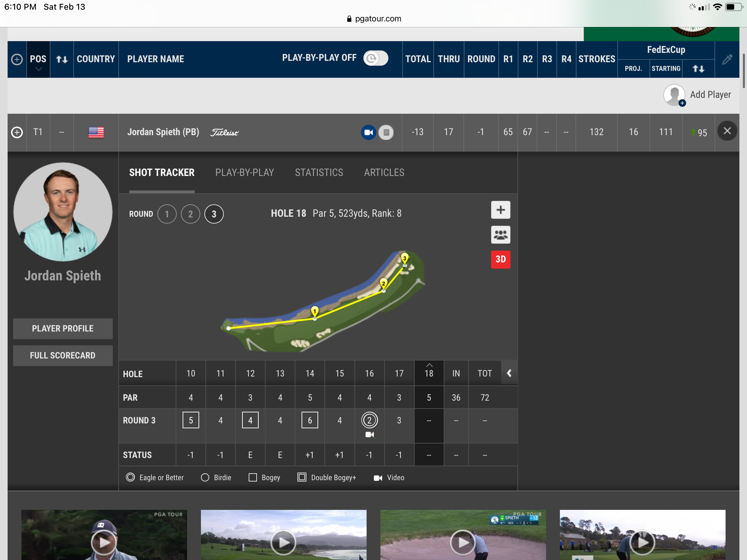Image resolution: width=747 pixels, height=560 pixels.
Task: Sort by position movement arrows in header
Action: [62, 59]
